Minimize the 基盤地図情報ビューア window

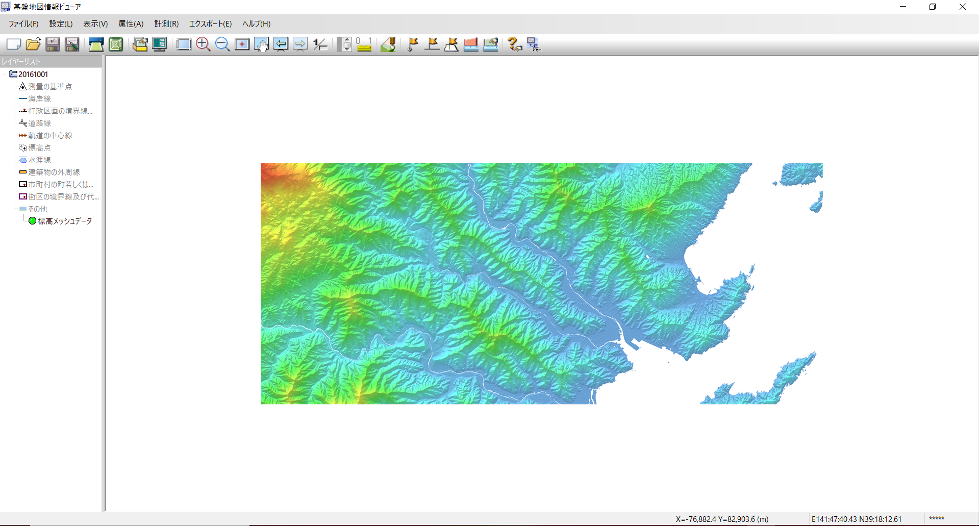point(903,7)
